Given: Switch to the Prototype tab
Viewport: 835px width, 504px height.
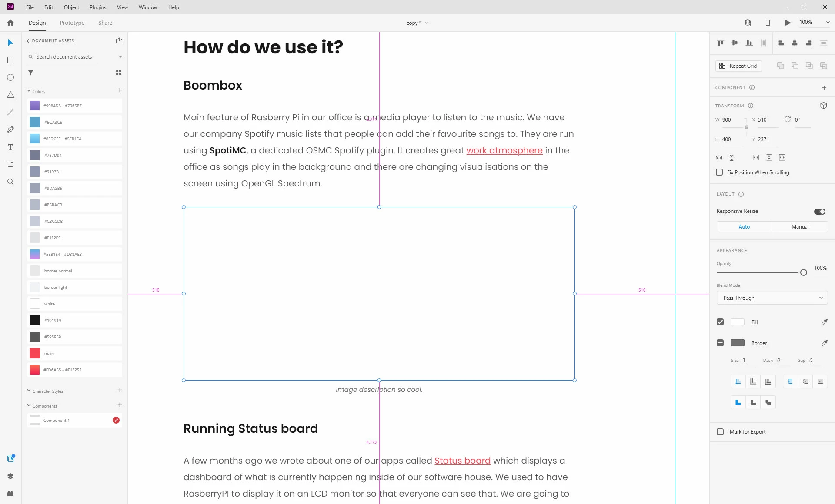Looking at the screenshot, I should pyautogui.click(x=72, y=23).
